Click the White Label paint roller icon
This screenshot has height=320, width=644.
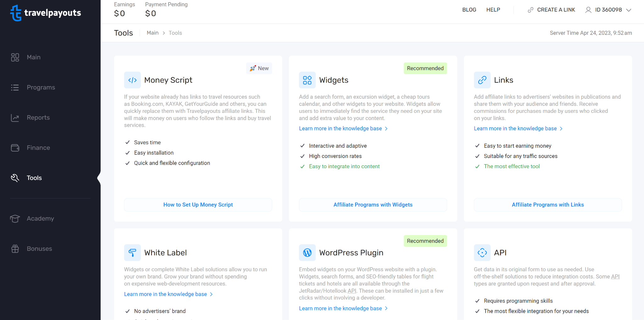[x=132, y=253]
